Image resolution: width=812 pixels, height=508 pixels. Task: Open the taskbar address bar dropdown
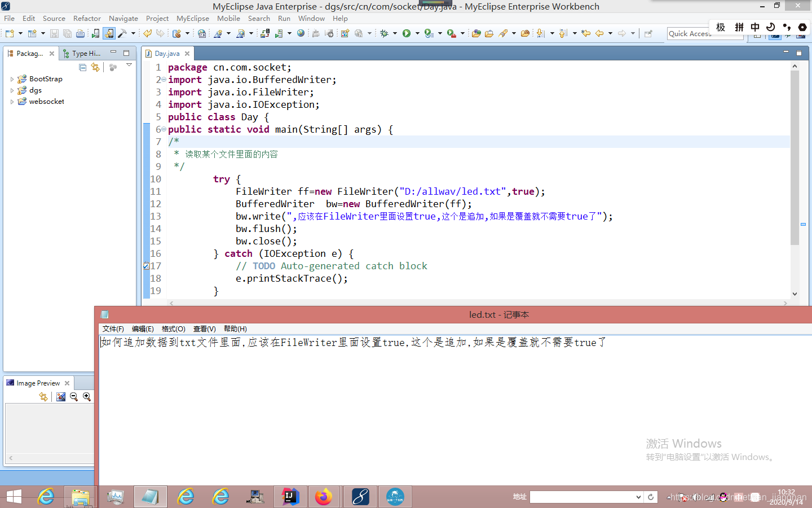(639, 497)
